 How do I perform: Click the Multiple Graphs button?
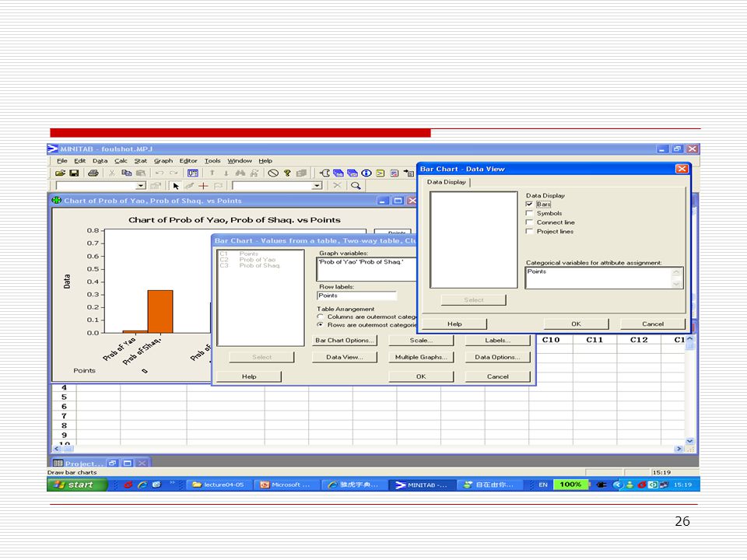[x=421, y=357]
